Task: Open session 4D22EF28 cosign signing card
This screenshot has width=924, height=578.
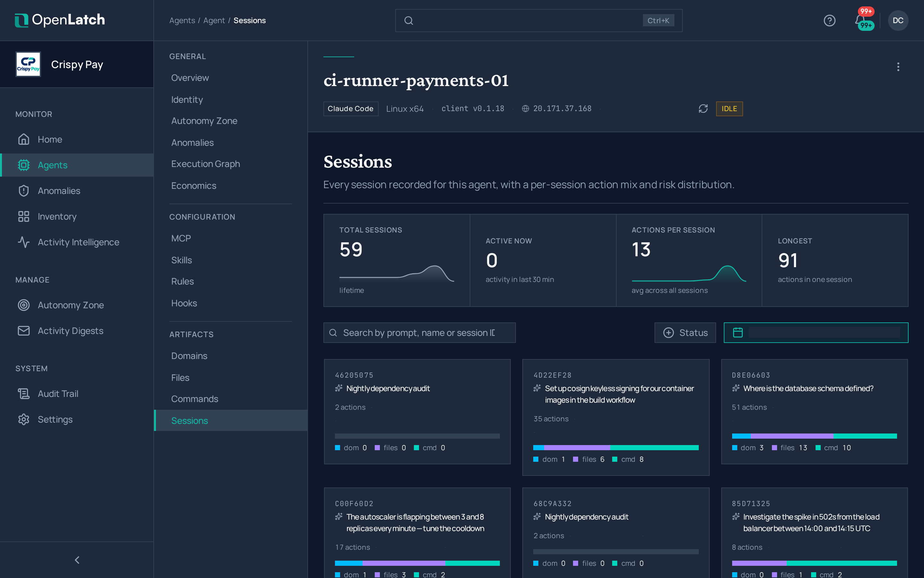Action: (615, 417)
